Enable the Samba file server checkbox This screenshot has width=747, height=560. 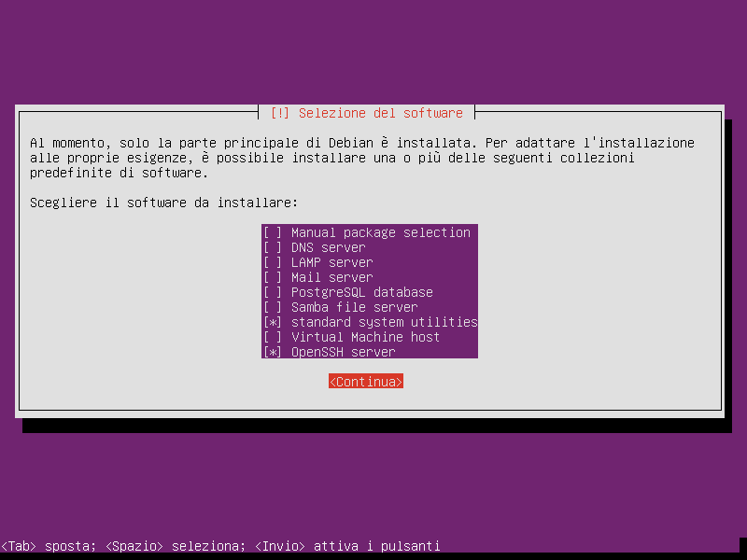(x=273, y=307)
